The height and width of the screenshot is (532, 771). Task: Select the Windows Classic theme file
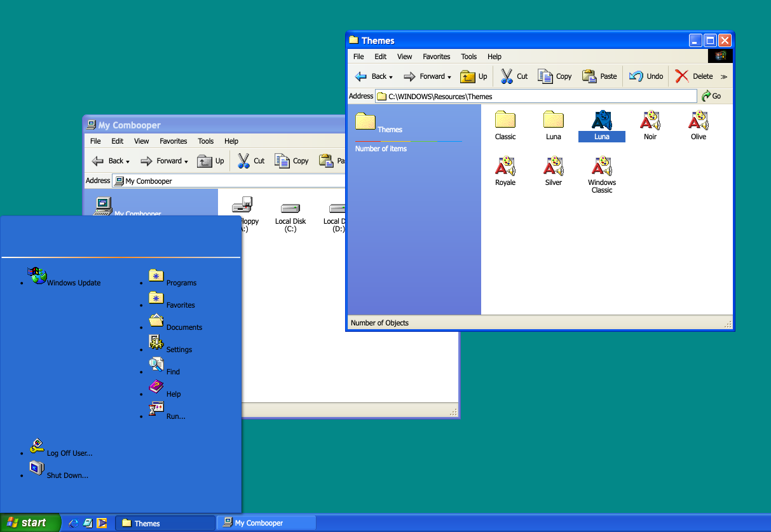coord(601,167)
